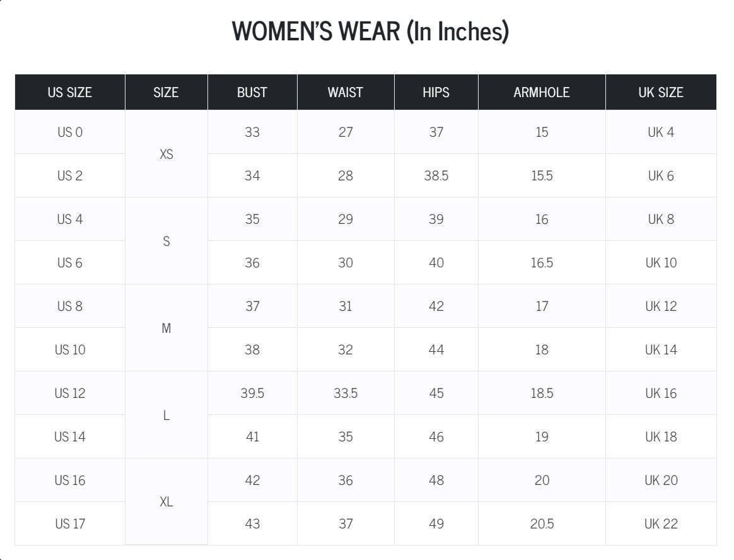This screenshot has width=734, height=560.
Task: Select the 33.5 waist value
Action: [x=346, y=393]
